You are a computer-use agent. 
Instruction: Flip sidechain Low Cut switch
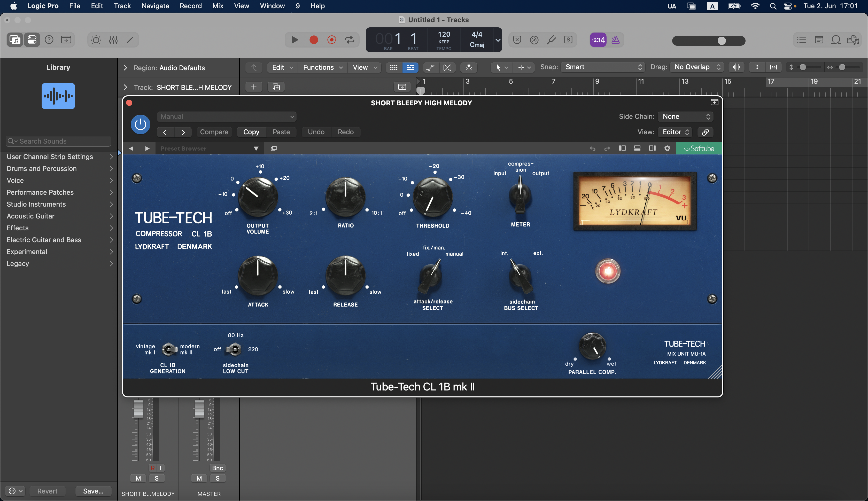(x=234, y=350)
